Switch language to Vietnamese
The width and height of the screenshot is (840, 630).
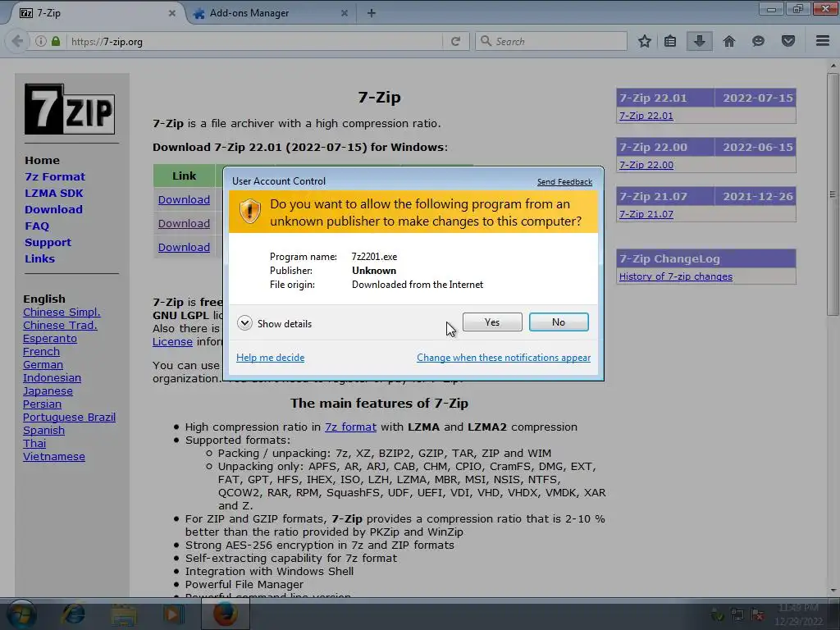pyautogui.click(x=54, y=456)
